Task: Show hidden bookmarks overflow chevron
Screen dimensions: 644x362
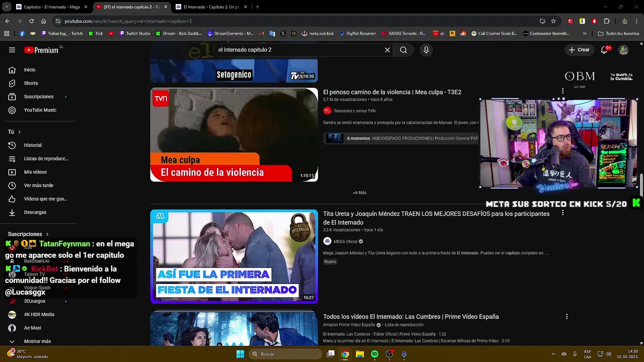Action: [584, 33]
